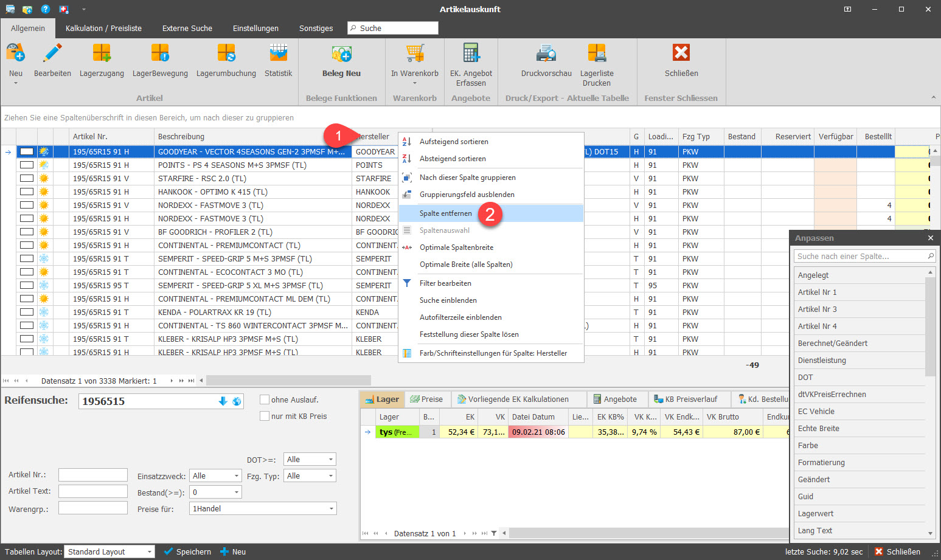Open Druckvorschau print preview
Image resolution: width=941 pixels, height=560 pixels.
tap(546, 54)
